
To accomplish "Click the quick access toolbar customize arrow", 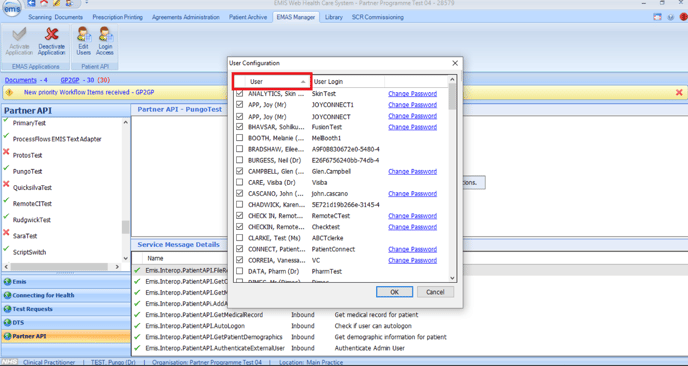I will click(x=86, y=3).
